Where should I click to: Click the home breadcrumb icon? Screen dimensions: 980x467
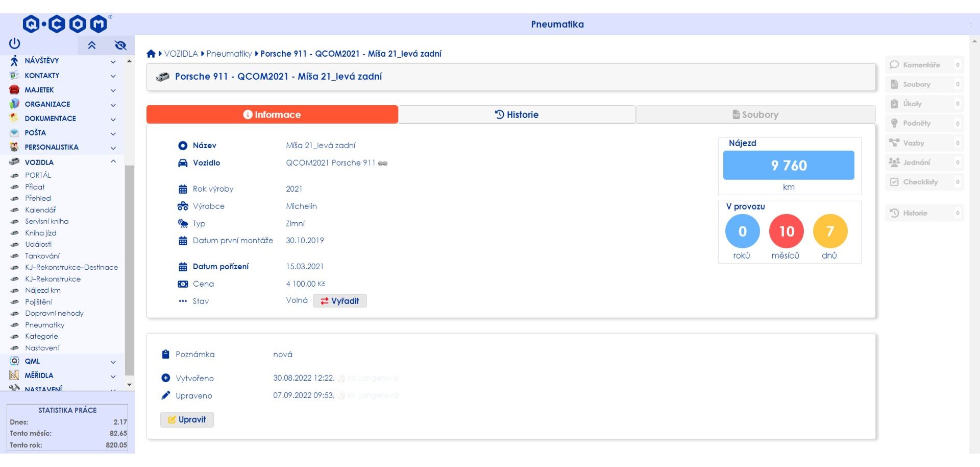(151, 54)
